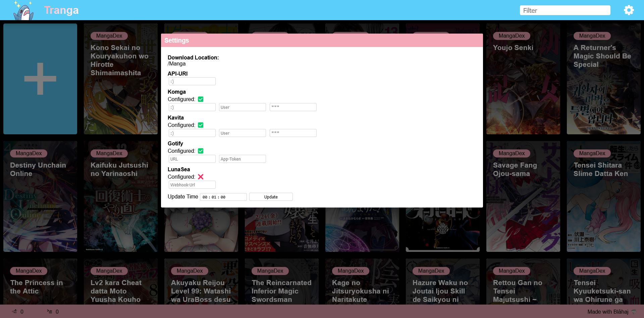644x318 pixels.
Task: Open the Youjo Senki manga card
Action: tap(523, 79)
